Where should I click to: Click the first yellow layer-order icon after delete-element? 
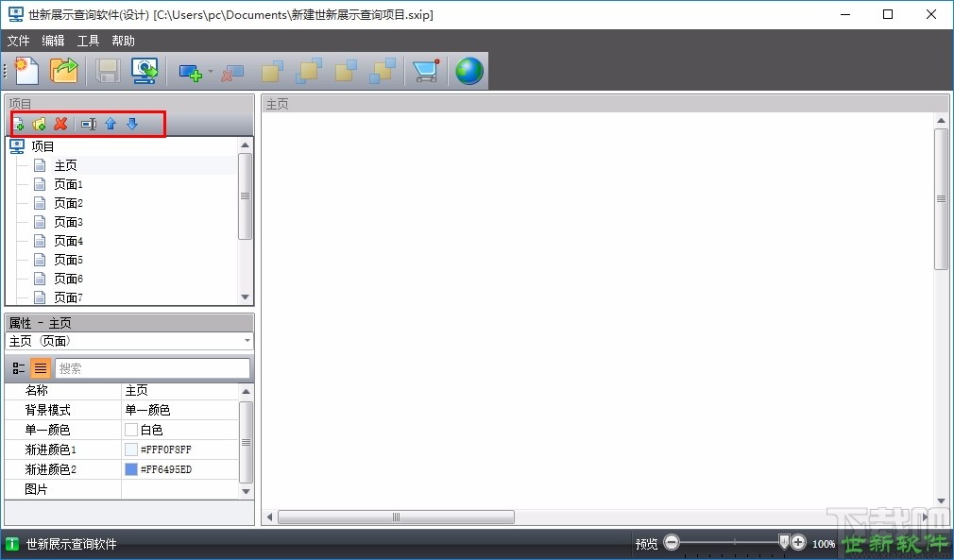click(272, 71)
